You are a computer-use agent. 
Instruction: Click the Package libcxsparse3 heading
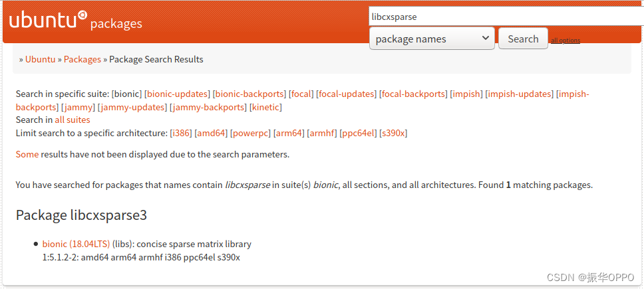click(x=81, y=215)
